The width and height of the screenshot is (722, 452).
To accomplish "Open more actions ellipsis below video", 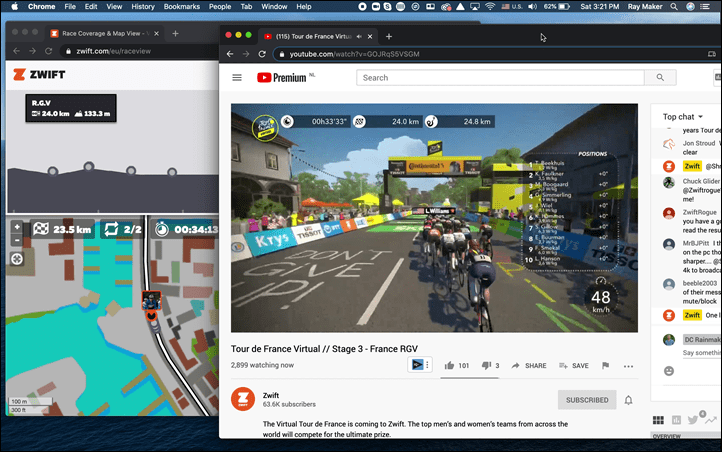I will [x=628, y=366].
